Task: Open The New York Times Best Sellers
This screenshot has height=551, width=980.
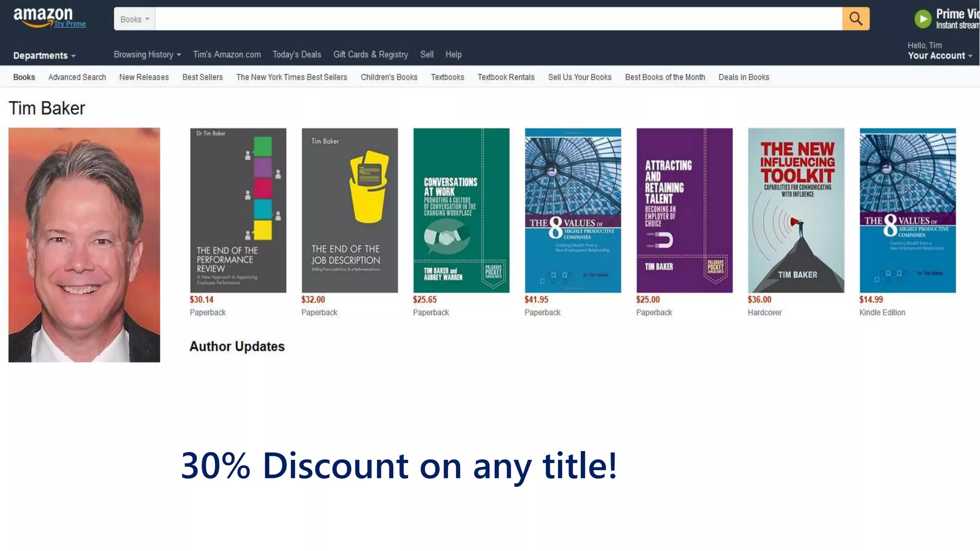Action: pos(291,77)
